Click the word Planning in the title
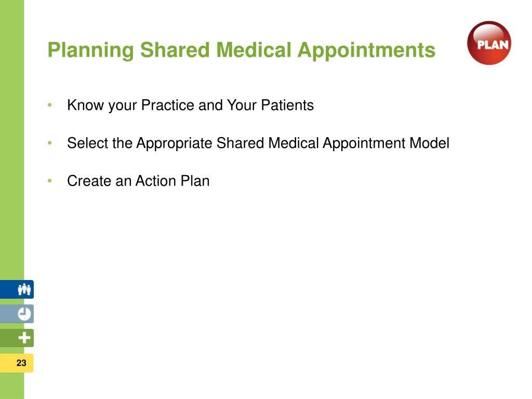 pos(90,50)
